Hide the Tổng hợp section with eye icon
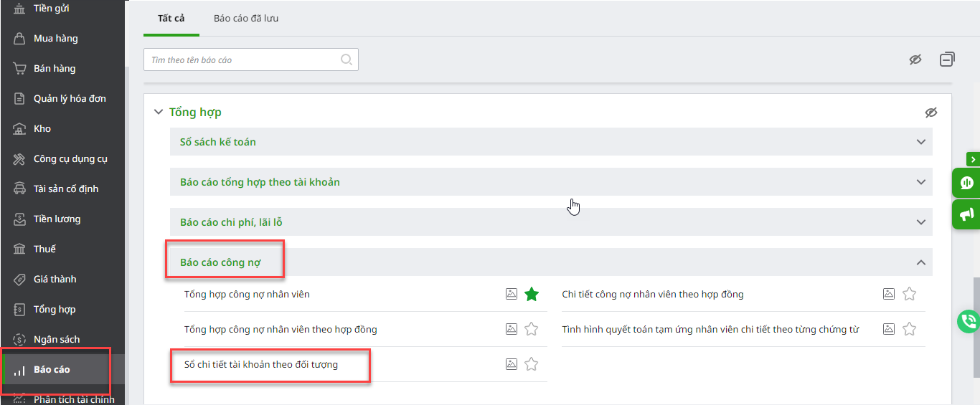This screenshot has height=405, width=980. [931, 113]
